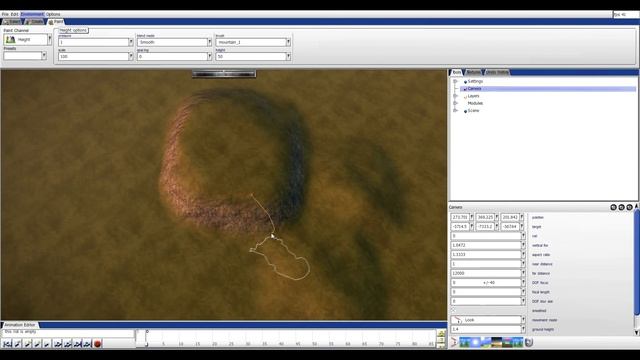Open the pressure value dropdown arrow
The width and height of the screenshot is (640, 360).
[x=131, y=42]
